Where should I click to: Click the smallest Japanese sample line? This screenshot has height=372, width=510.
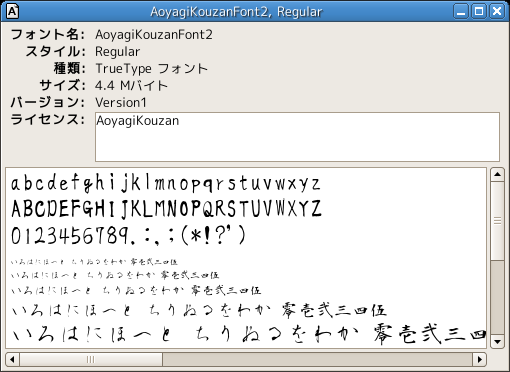pos(94,262)
